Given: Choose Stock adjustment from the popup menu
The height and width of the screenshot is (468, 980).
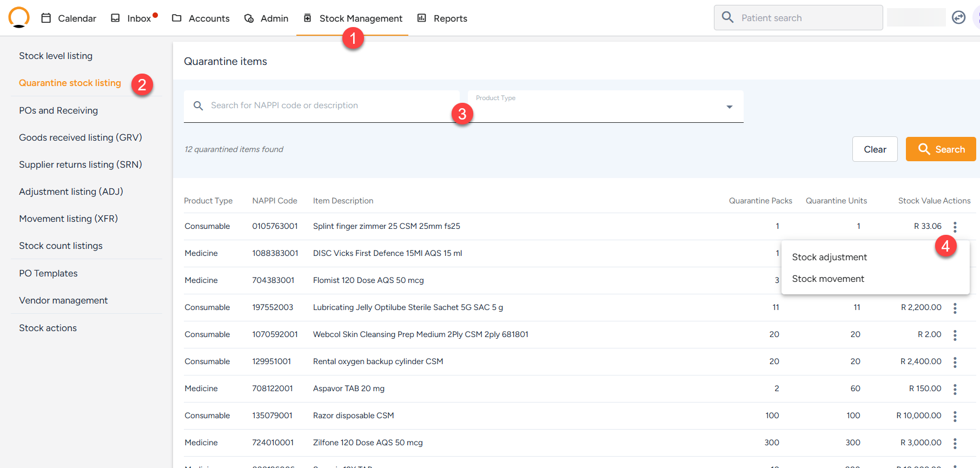Looking at the screenshot, I should coord(829,257).
